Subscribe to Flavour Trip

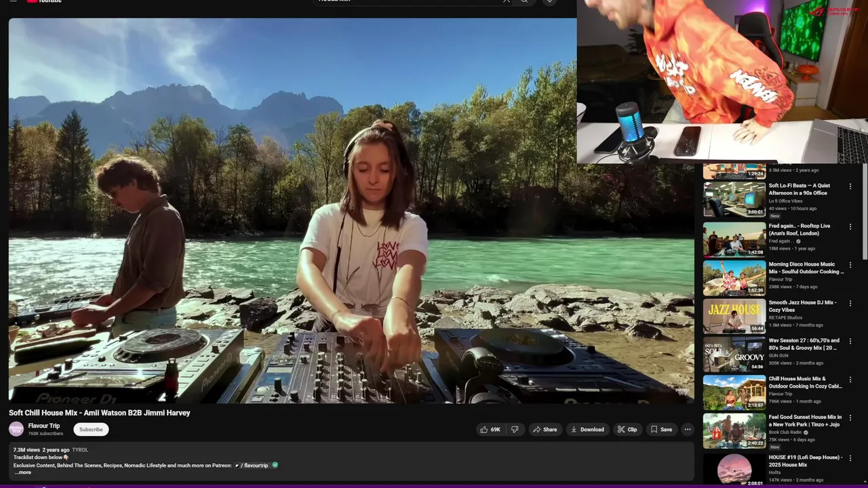click(x=91, y=429)
